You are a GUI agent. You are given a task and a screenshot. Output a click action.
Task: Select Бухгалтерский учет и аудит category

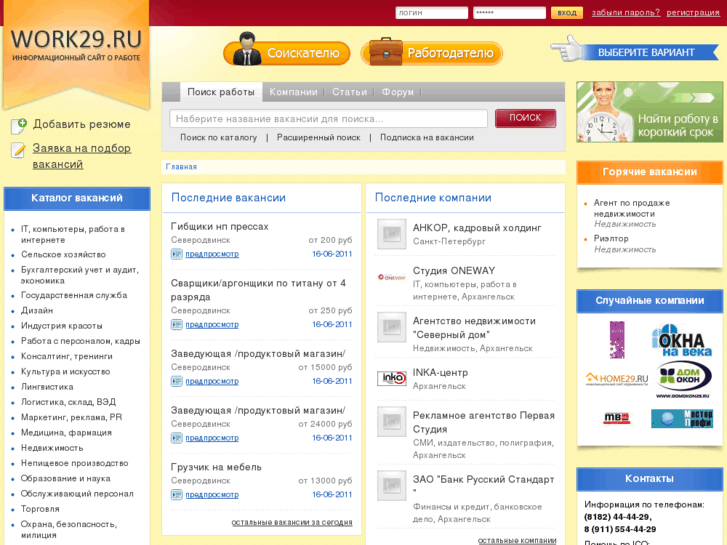(80, 275)
